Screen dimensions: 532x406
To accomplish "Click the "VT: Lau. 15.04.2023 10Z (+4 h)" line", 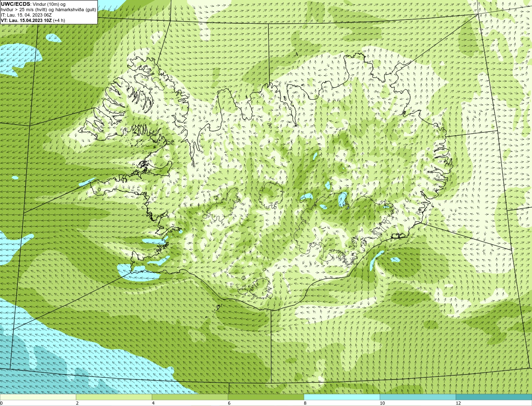I will click(x=33, y=20).
